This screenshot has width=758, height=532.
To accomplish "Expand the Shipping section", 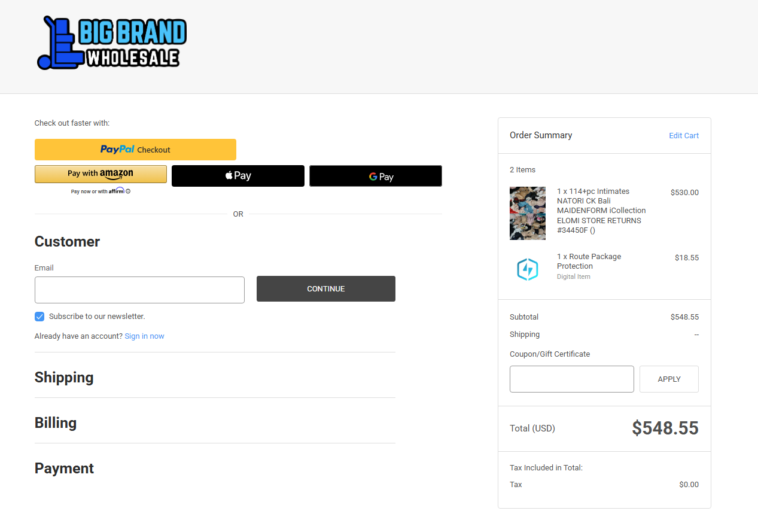I will [x=64, y=378].
